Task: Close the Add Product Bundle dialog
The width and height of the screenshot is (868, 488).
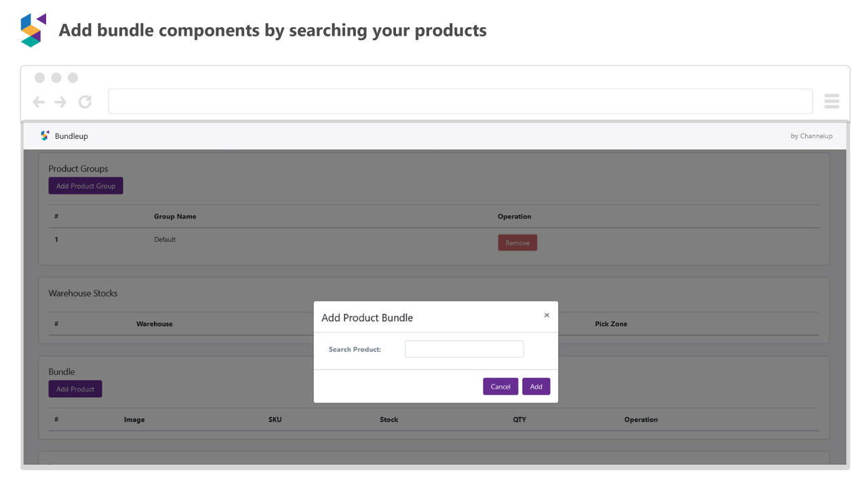Action: pos(547,315)
